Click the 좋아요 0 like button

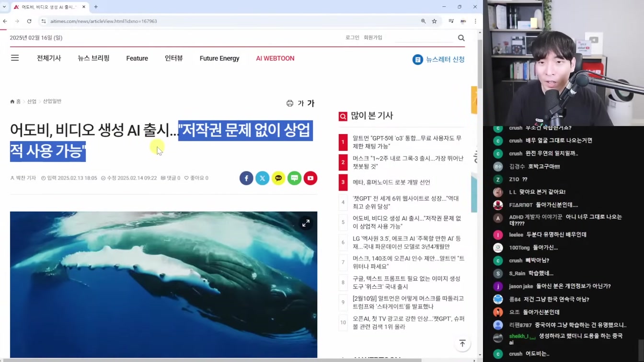click(x=196, y=178)
